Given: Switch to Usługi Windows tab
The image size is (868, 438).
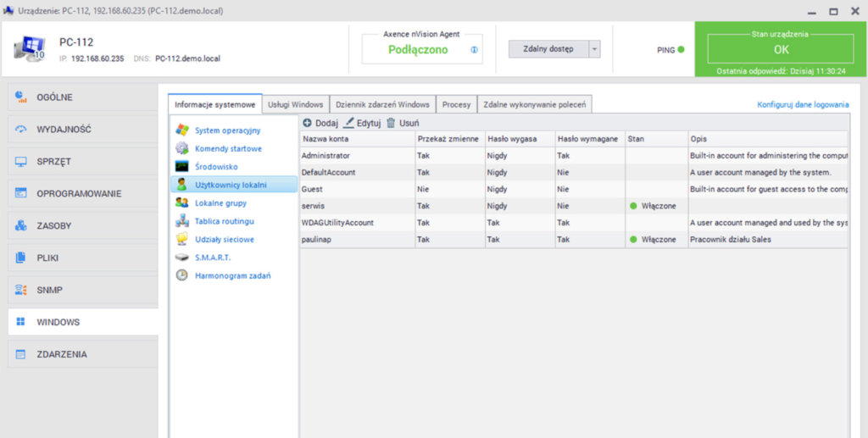Looking at the screenshot, I should 296,104.
